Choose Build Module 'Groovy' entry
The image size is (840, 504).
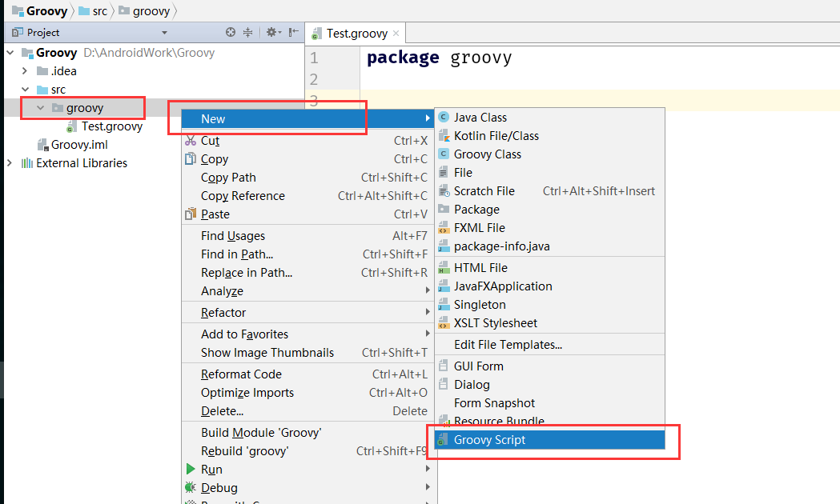pos(307,432)
